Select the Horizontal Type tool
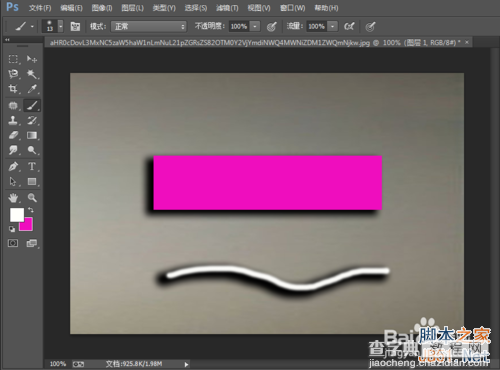This screenshot has height=370, width=500. click(32, 166)
